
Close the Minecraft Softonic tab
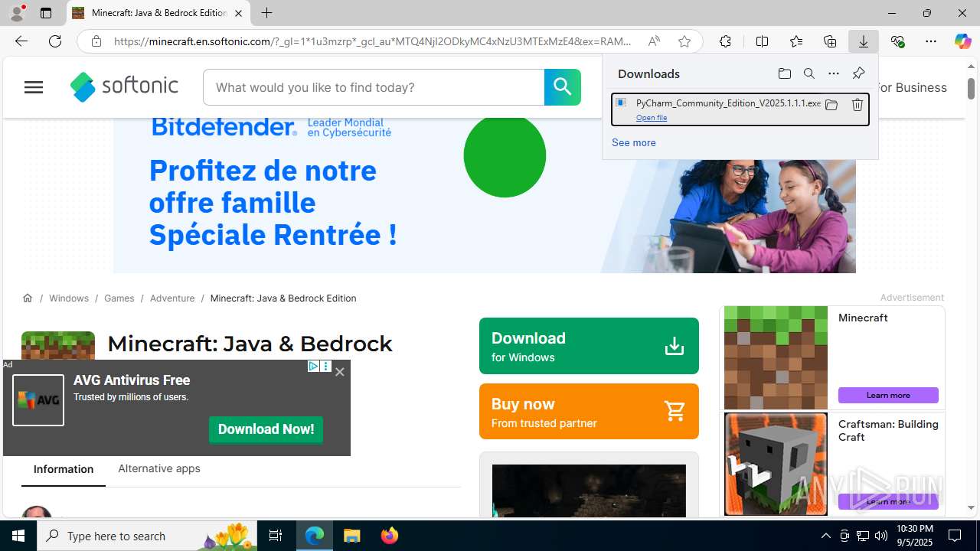238,13
